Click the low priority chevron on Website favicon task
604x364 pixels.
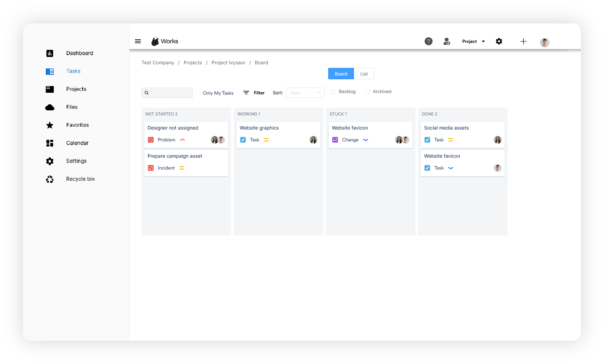451,168
